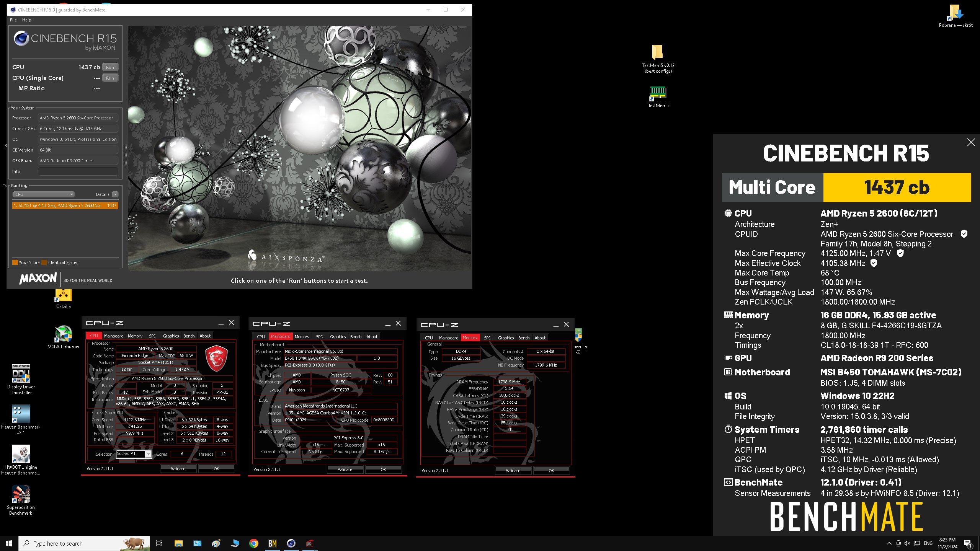Click OK in the CPU tab CPU-Z window

tap(216, 469)
